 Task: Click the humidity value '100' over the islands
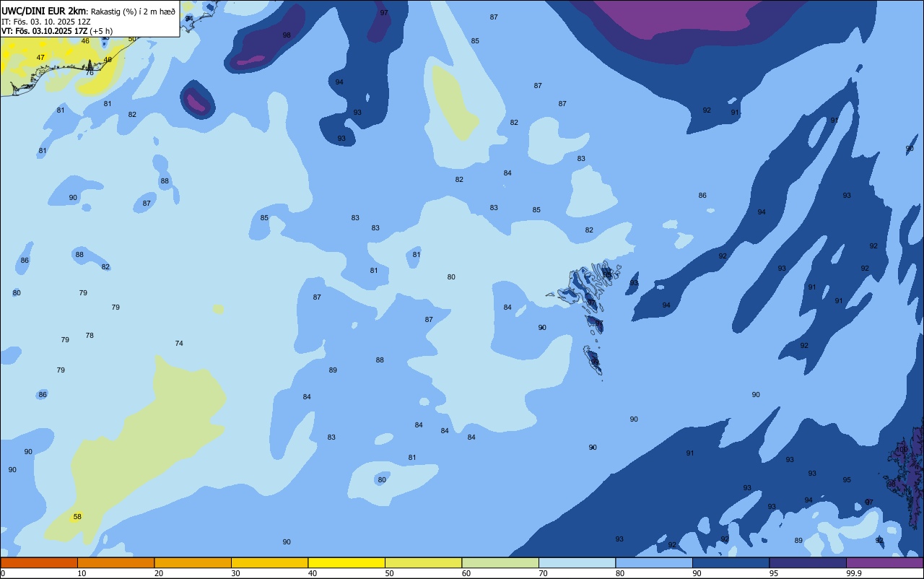coord(902,450)
